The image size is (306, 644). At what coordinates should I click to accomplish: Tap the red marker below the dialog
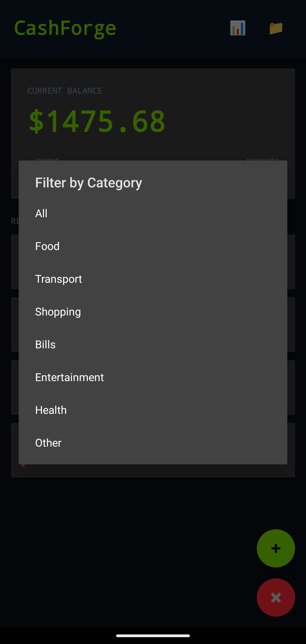[x=23, y=466]
